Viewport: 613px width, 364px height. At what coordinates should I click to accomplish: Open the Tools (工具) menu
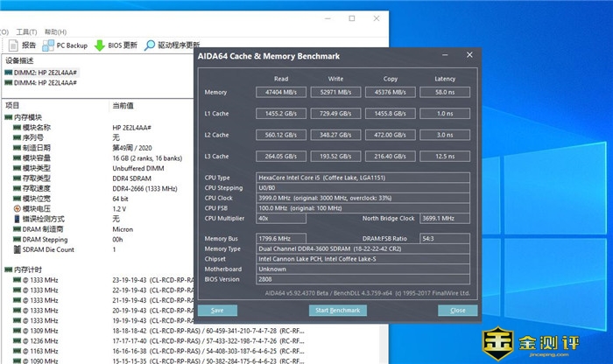(25, 31)
